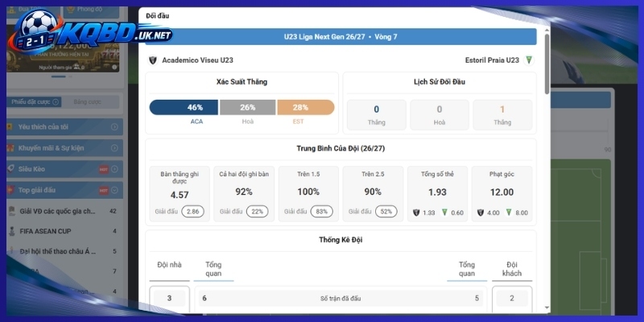Open the info icon in the jackpot banner
The image size is (644, 322).
click(x=114, y=67)
